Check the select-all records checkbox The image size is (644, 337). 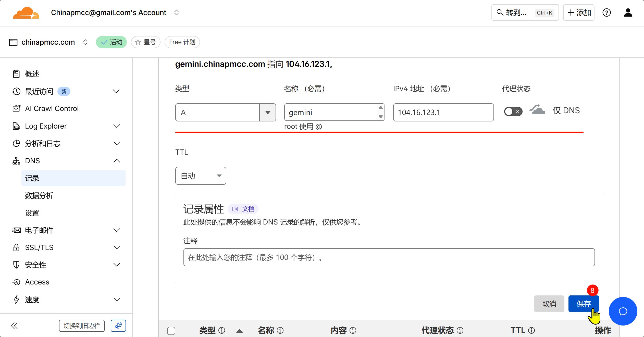coord(171,331)
